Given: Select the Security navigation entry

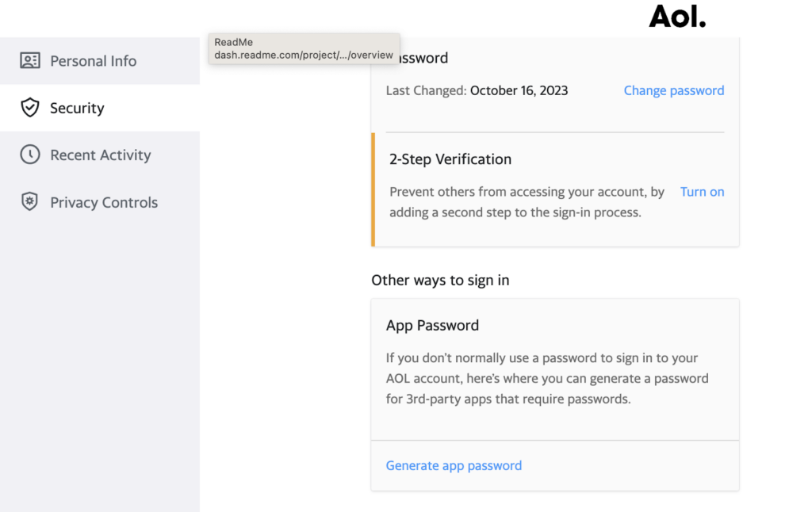Looking at the screenshot, I should pyautogui.click(x=77, y=108).
